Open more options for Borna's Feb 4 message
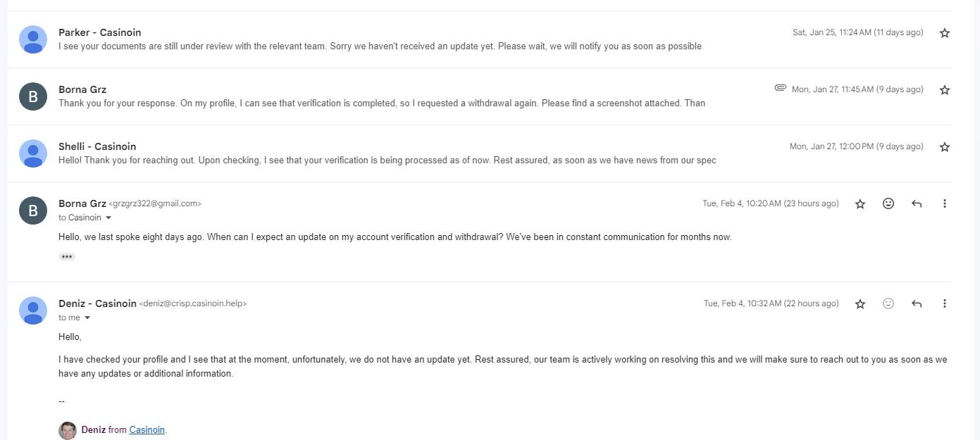The image size is (980, 440). (x=945, y=203)
